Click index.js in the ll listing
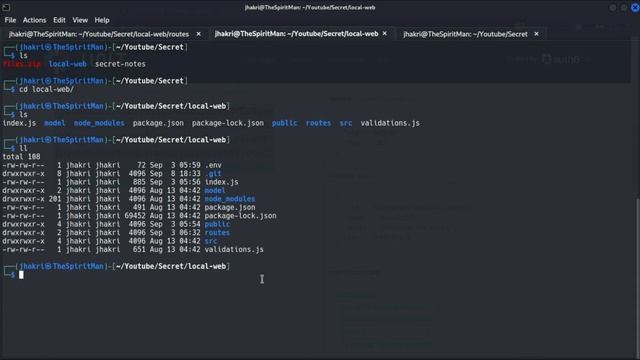 pyautogui.click(x=221, y=182)
